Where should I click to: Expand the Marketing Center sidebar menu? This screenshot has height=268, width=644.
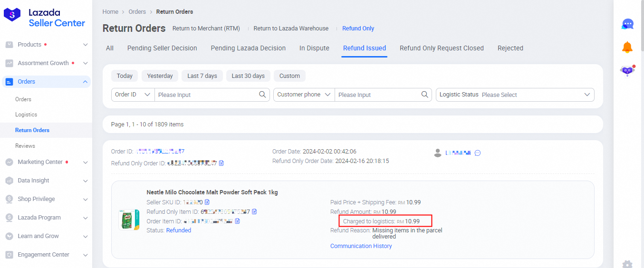click(46, 162)
